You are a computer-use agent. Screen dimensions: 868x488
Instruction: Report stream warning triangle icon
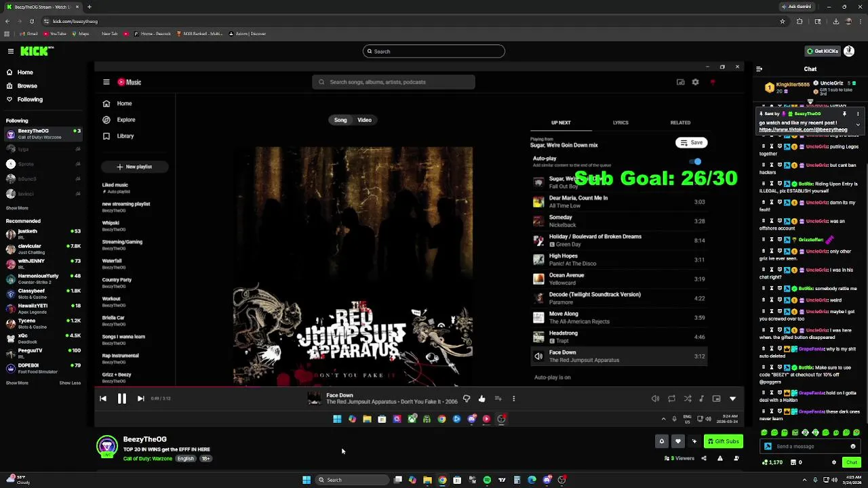pyautogui.click(x=720, y=459)
